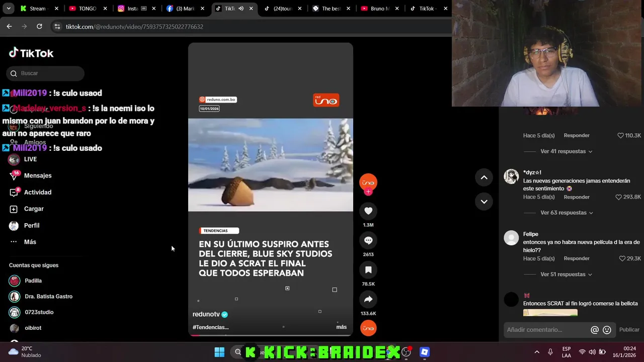Like the video with heart icon
The height and width of the screenshot is (362, 644).
tap(368, 211)
